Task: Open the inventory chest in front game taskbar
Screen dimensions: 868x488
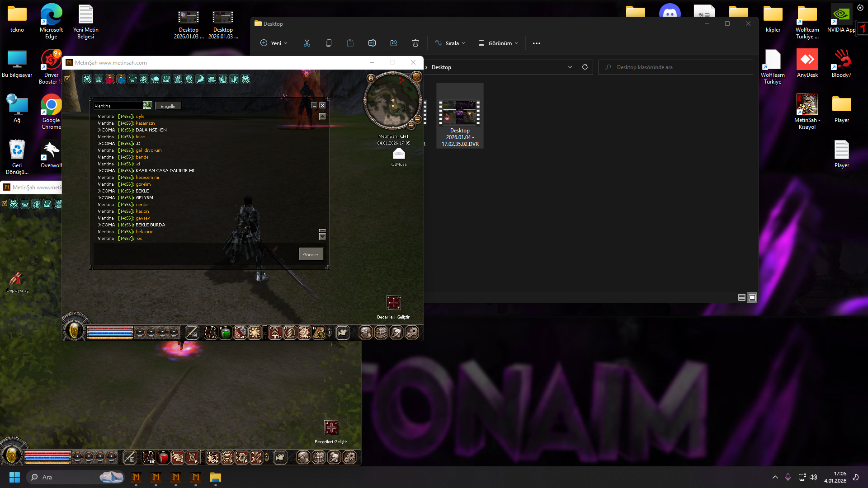Action: [x=381, y=333]
